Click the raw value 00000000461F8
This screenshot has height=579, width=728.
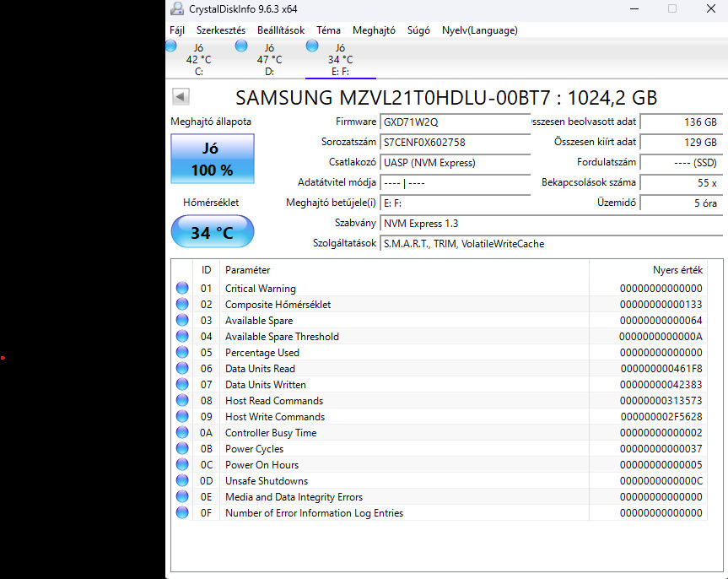661,369
